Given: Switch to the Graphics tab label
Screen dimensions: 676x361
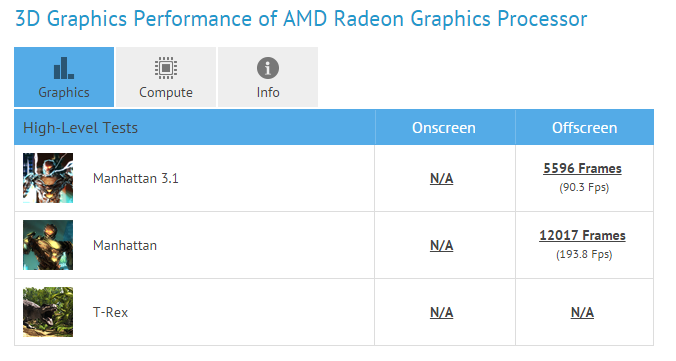Looking at the screenshot, I should 64,92.
